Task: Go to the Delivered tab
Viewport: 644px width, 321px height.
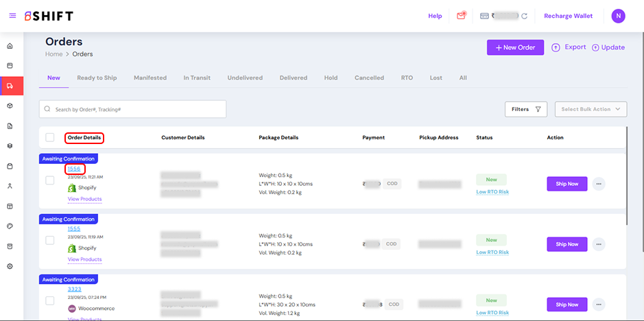Action: pos(293,78)
